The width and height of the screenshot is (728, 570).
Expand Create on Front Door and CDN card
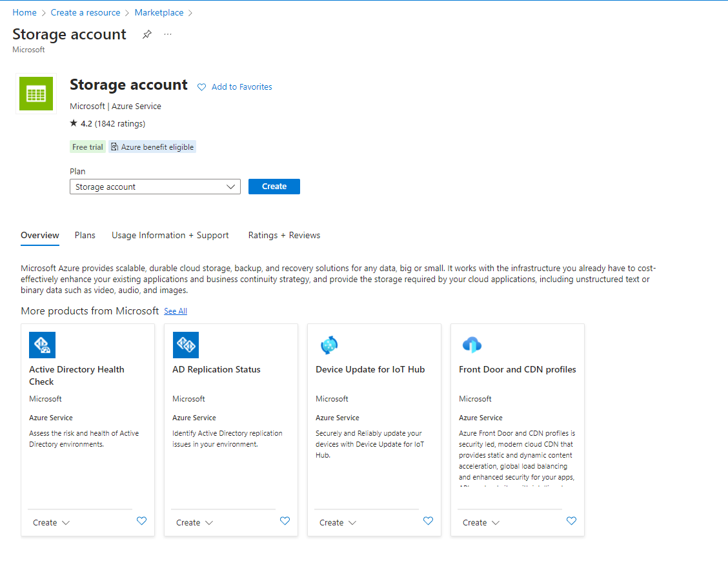pos(481,522)
